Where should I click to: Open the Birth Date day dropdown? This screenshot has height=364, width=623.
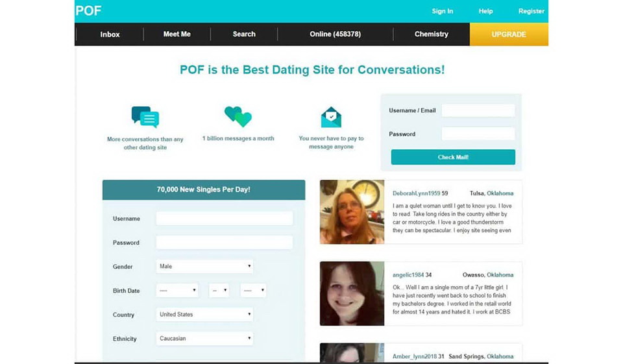click(x=219, y=291)
